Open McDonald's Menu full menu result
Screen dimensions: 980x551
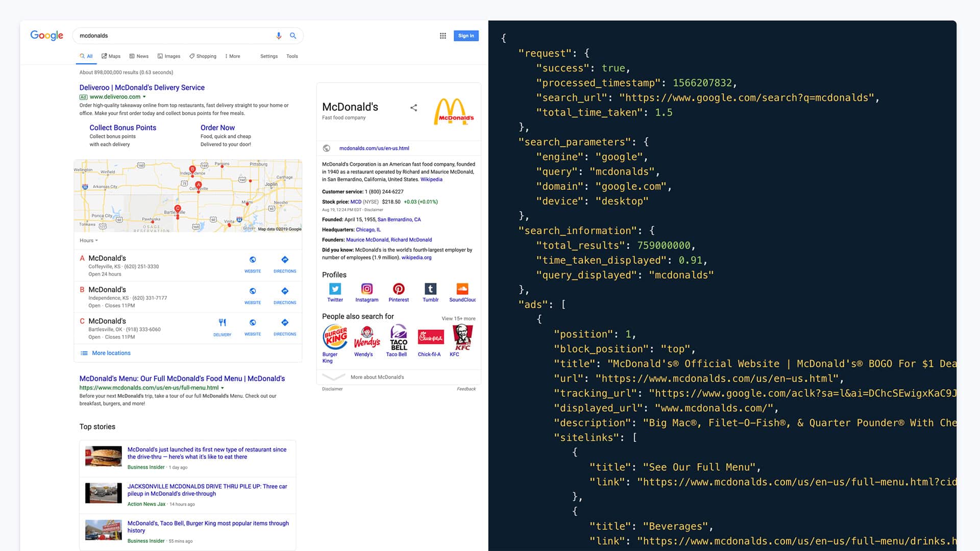[182, 379]
